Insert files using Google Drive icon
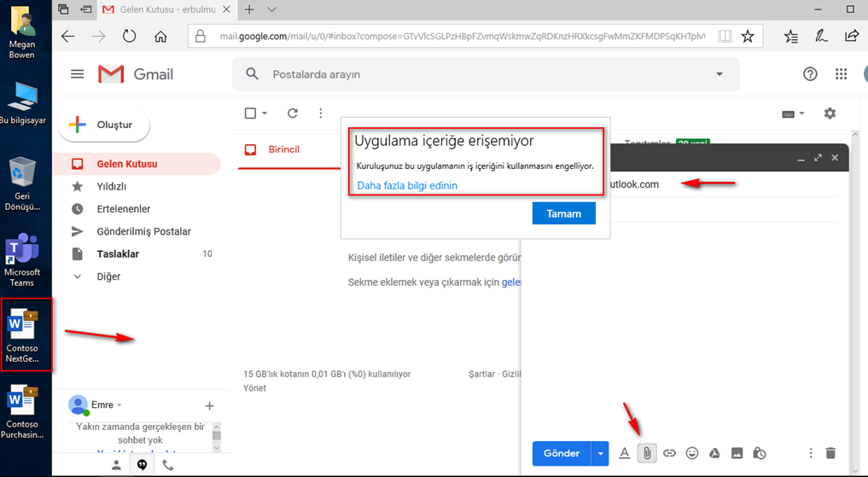The width and height of the screenshot is (868, 477). (x=715, y=453)
